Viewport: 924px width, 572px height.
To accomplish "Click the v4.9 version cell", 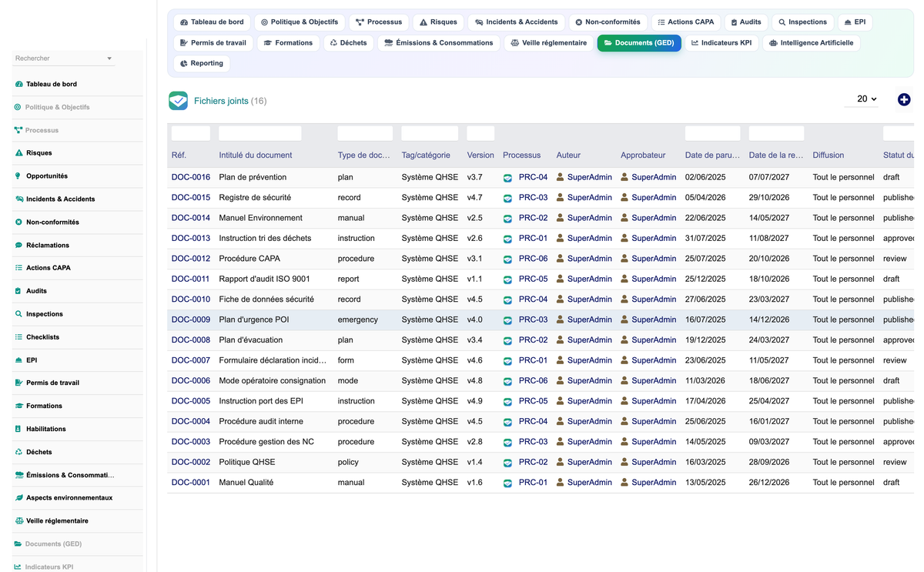I will (x=475, y=401).
